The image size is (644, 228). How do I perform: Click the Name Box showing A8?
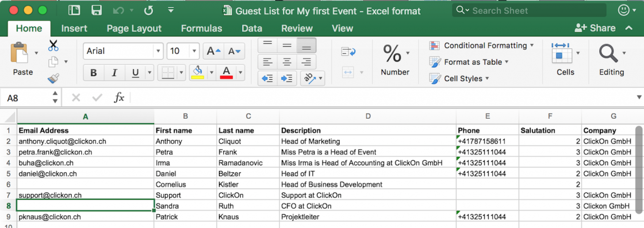(x=26, y=97)
